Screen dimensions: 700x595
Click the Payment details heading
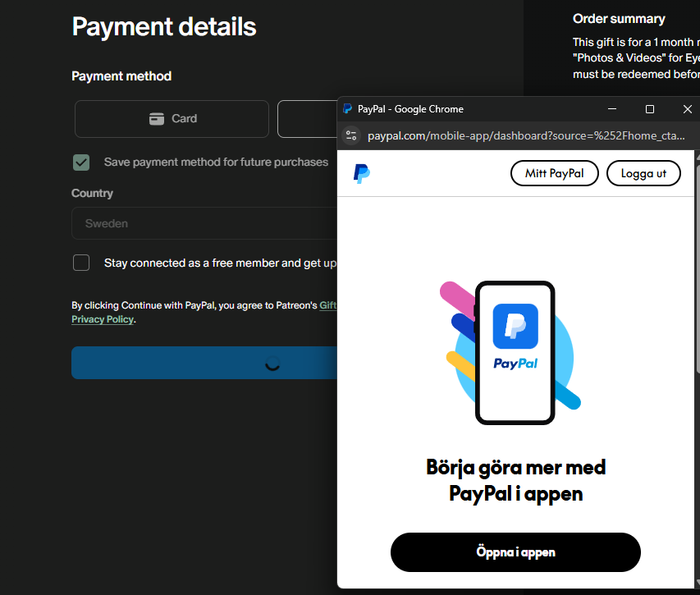(x=164, y=26)
